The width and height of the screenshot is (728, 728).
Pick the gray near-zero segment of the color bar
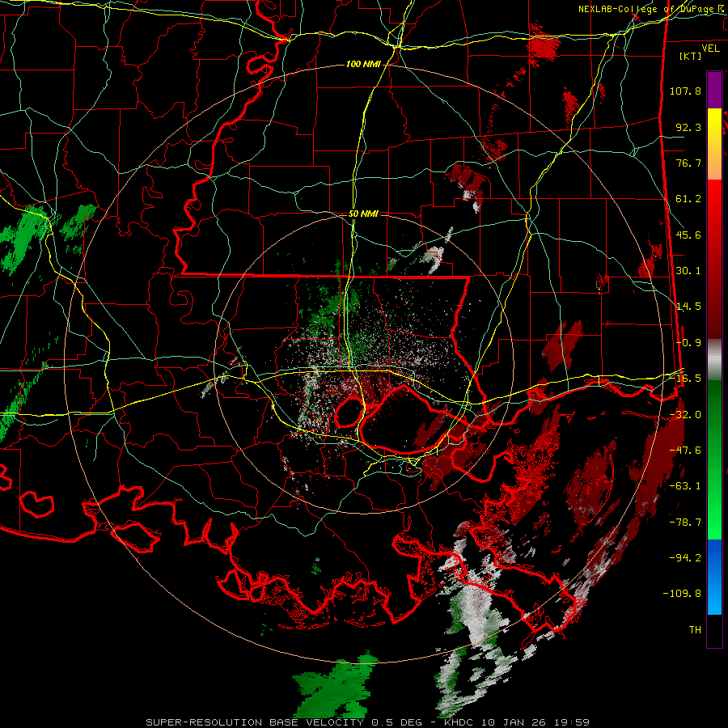click(714, 360)
